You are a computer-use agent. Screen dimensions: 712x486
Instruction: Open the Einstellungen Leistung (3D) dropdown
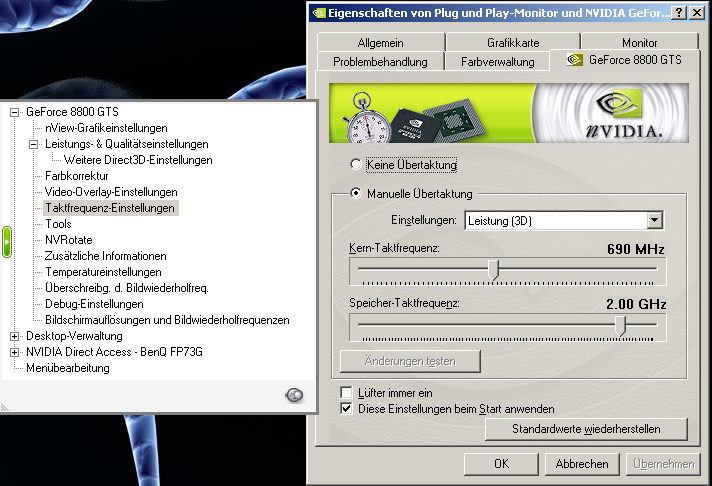click(x=654, y=220)
